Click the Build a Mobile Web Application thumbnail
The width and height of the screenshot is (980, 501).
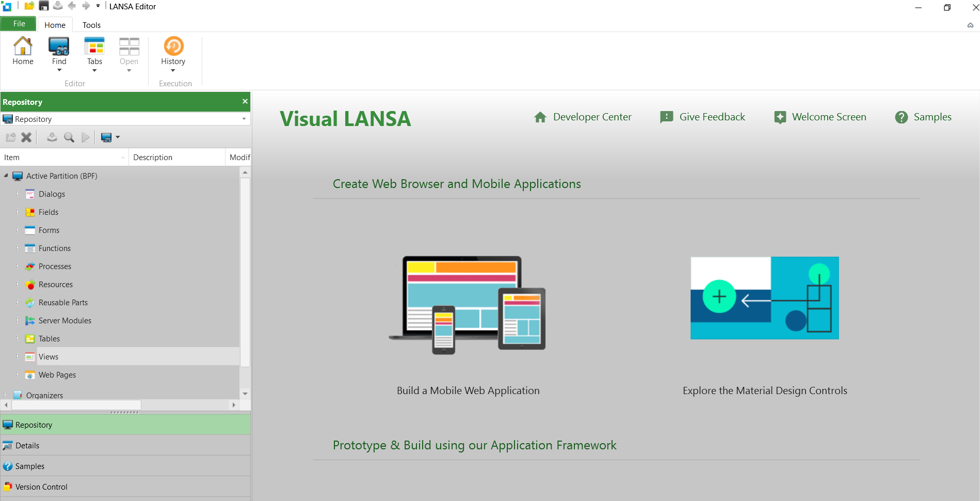[x=468, y=305]
